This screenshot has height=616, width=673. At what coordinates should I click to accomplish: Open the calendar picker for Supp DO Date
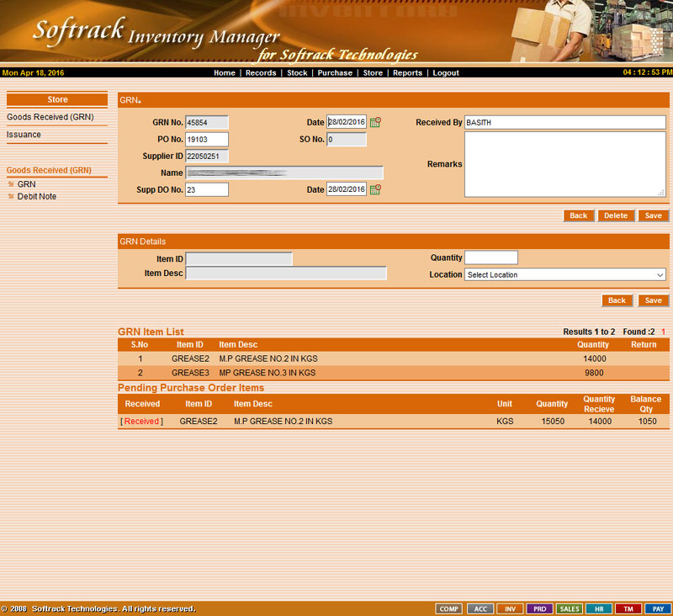coord(375,189)
